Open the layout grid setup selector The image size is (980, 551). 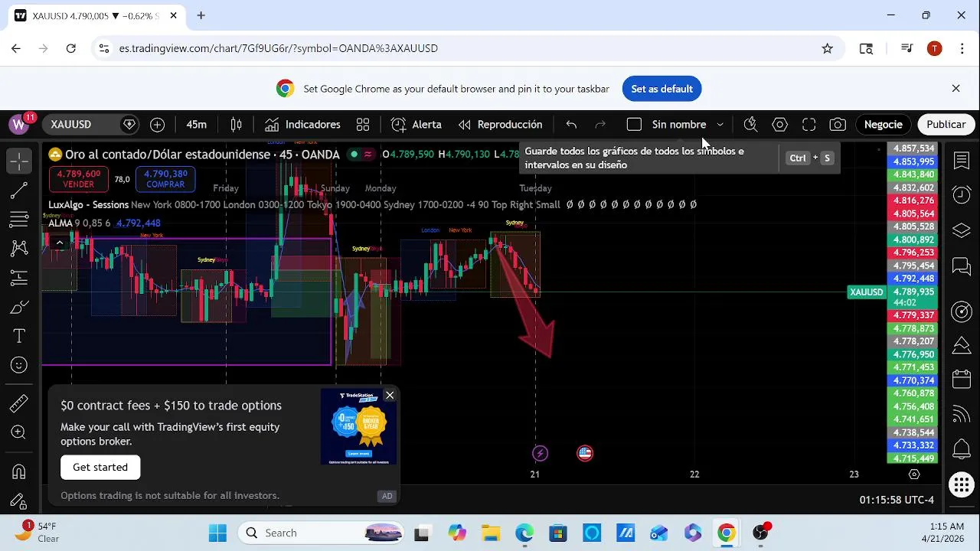click(x=363, y=125)
